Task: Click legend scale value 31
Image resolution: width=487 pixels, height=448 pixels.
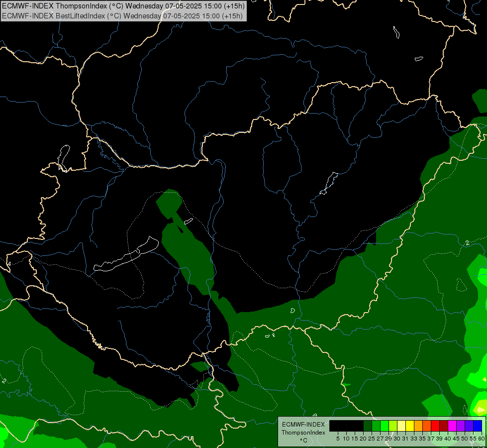Action: pos(405,439)
